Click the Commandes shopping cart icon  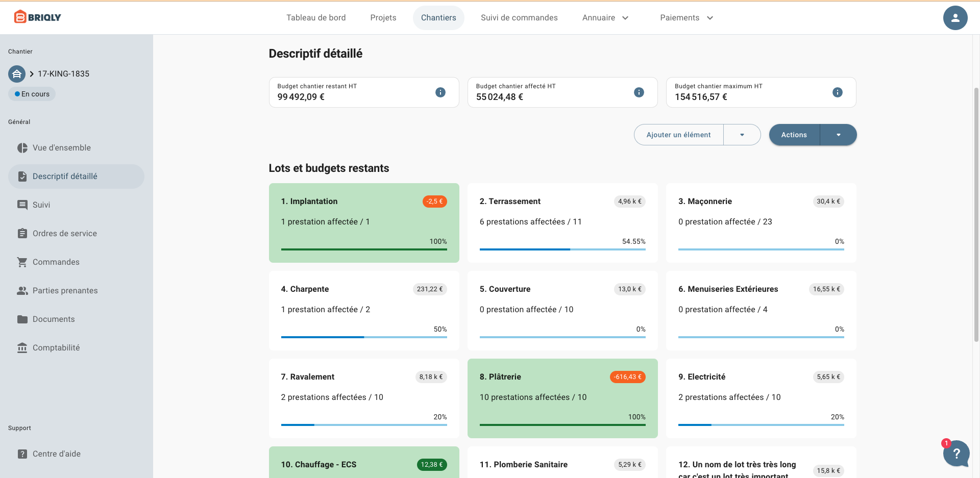(x=22, y=262)
